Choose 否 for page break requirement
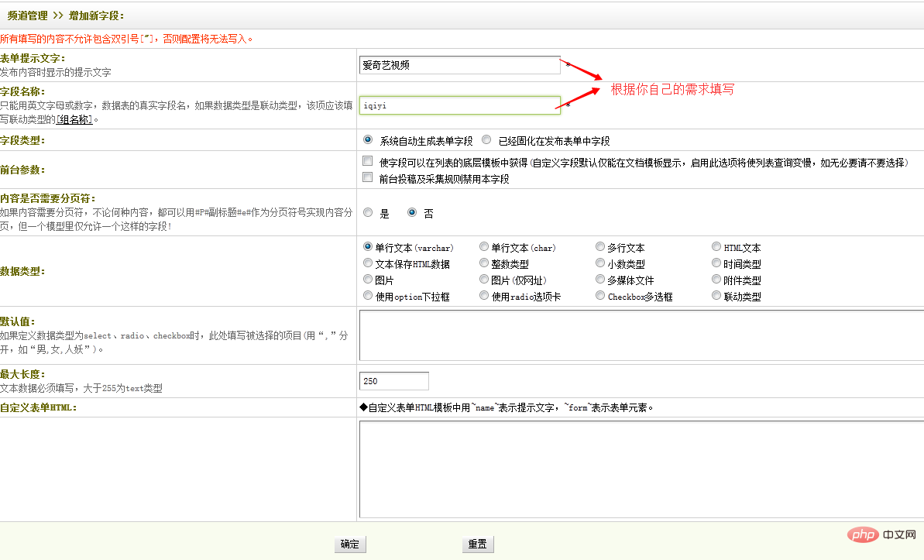The width and height of the screenshot is (924, 560). click(412, 212)
